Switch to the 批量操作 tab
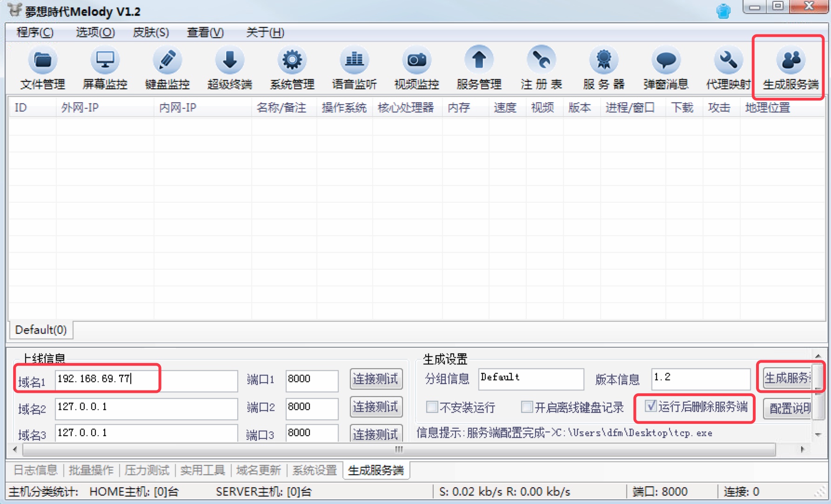This screenshot has height=504, width=831. [x=91, y=470]
